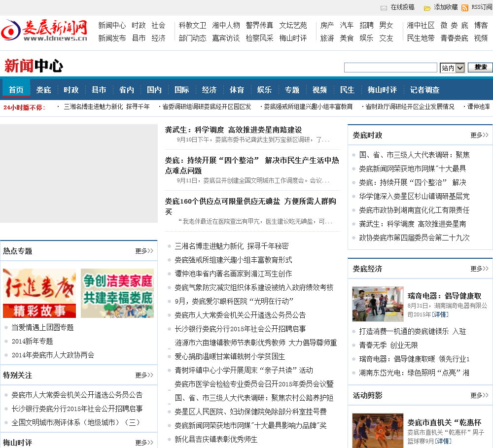493x448 pixels.
Task: Switch to the 省内 navigation tab
Action: point(126,90)
